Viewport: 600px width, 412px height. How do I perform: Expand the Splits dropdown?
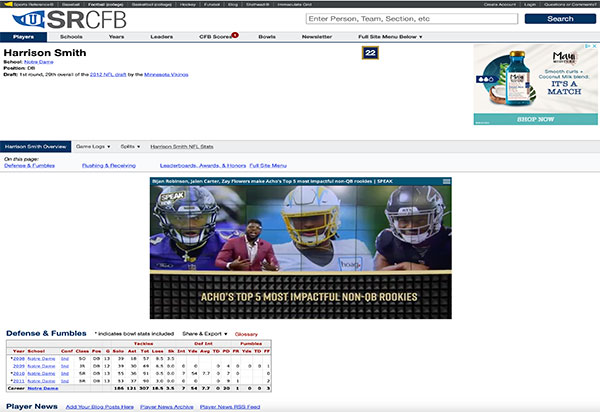pyautogui.click(x=130, y=147)
